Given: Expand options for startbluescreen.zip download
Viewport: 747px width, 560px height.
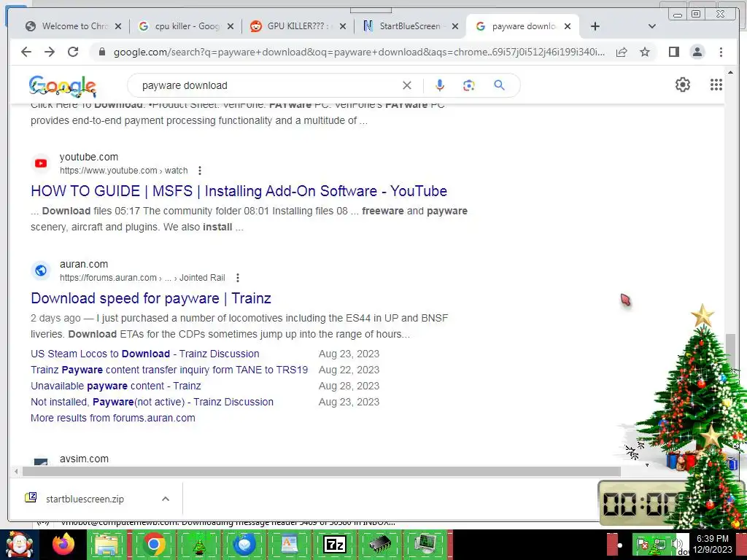Looking at the screenshot, I should click(166, 499).
